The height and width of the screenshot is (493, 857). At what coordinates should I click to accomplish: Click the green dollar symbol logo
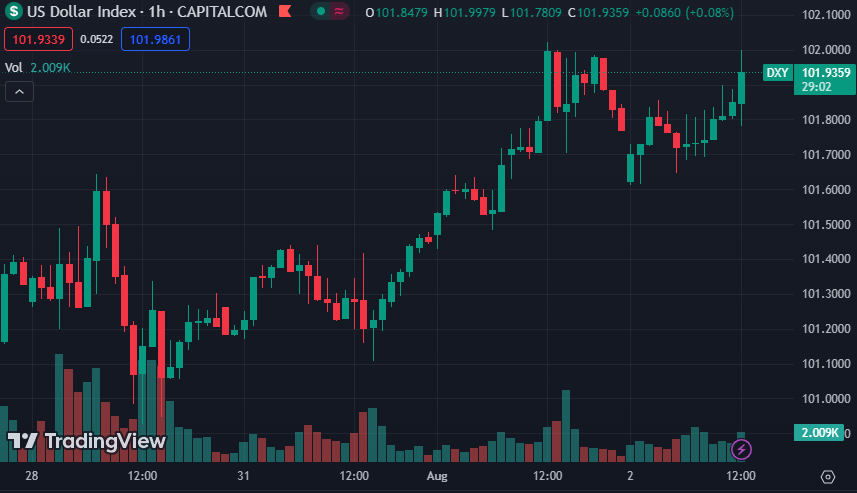[x=16, y=13]
